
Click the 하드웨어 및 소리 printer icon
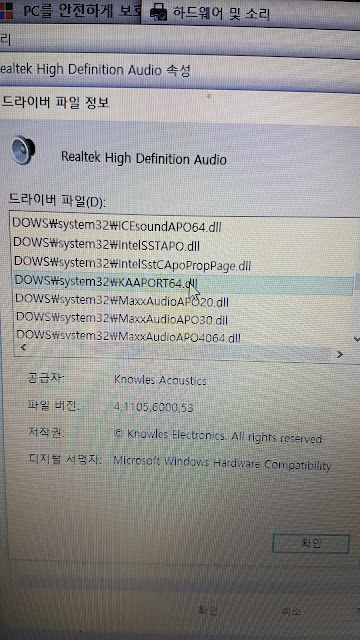coord(159,13)
